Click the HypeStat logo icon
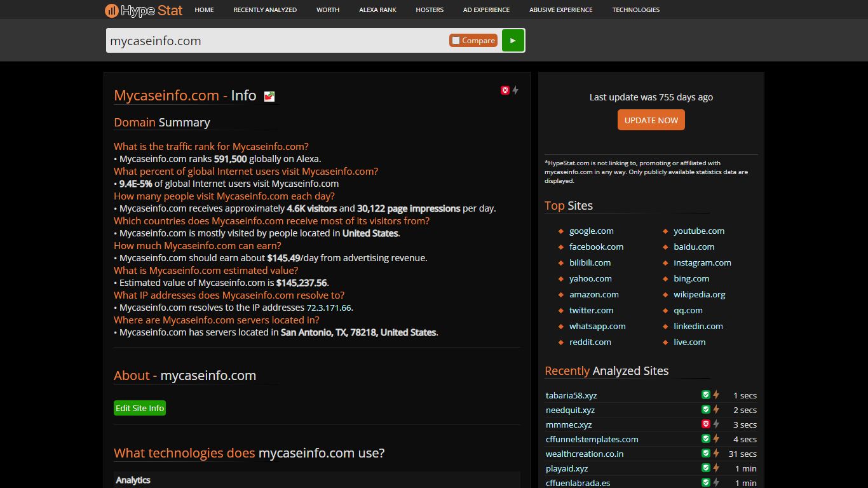 point(112,10)
